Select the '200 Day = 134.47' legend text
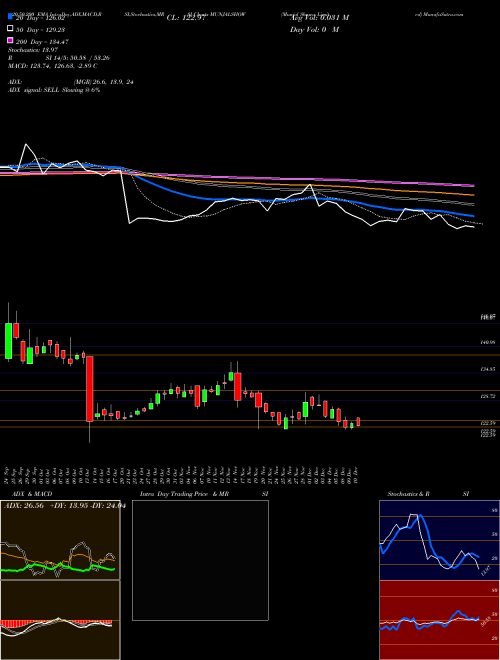 [42, 42]
